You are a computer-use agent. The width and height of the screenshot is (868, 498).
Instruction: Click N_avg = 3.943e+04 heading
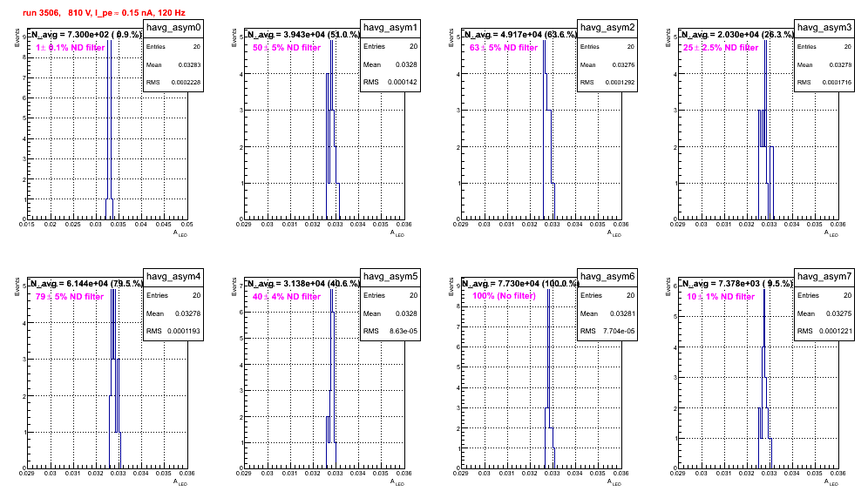pyautogui.click(x=303, y=34)
